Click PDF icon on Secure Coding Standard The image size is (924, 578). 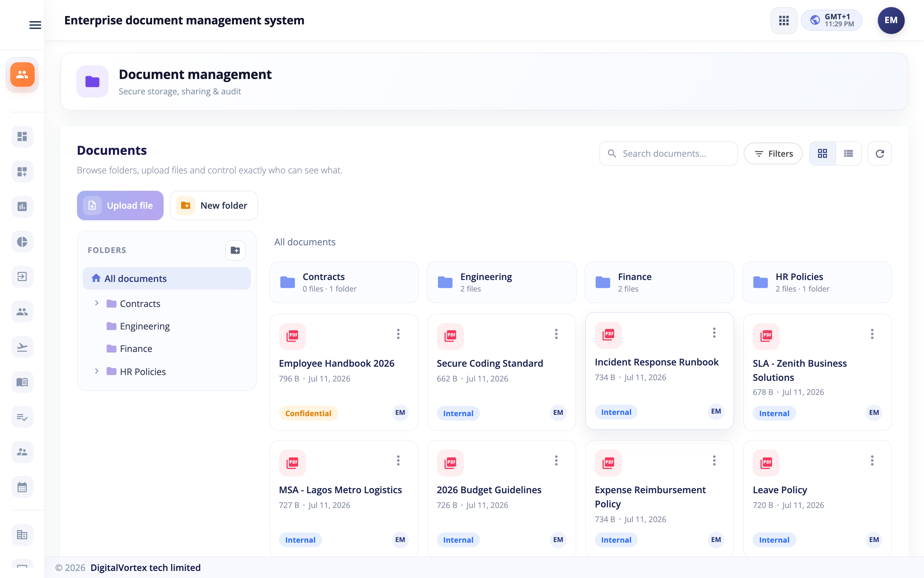[450, 336]
